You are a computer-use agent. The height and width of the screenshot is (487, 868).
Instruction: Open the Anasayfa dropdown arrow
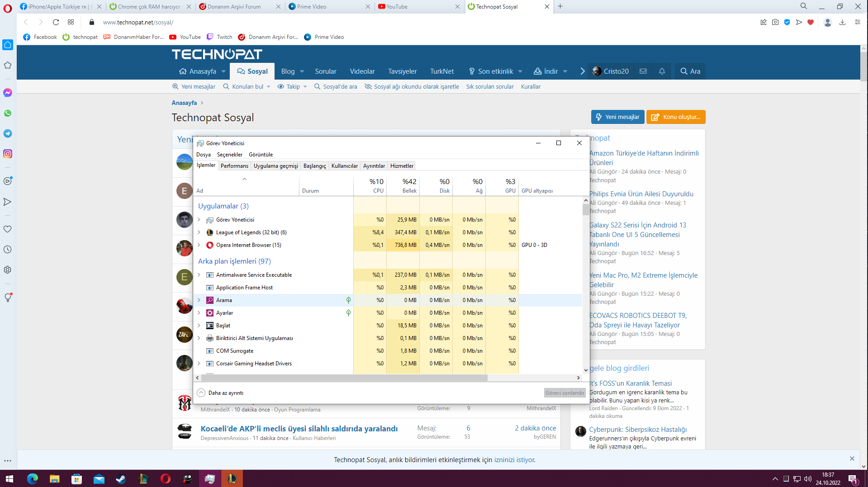click(223, 71)
